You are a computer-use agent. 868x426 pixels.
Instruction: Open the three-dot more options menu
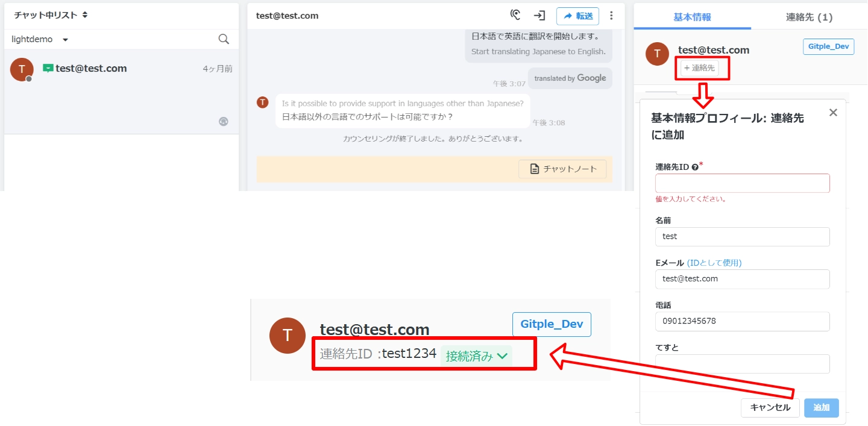pos(612,16)
